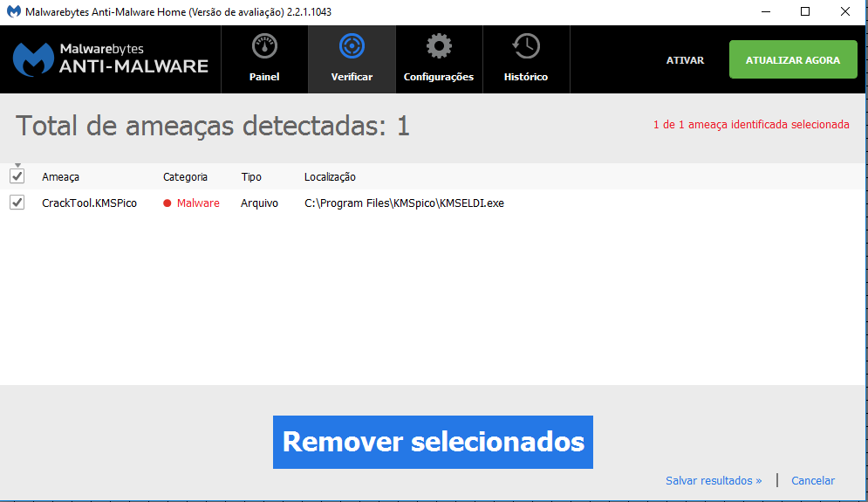868x502 pixels.
Task: Sort by the Categoria column header
Action: tap(185, 176)
